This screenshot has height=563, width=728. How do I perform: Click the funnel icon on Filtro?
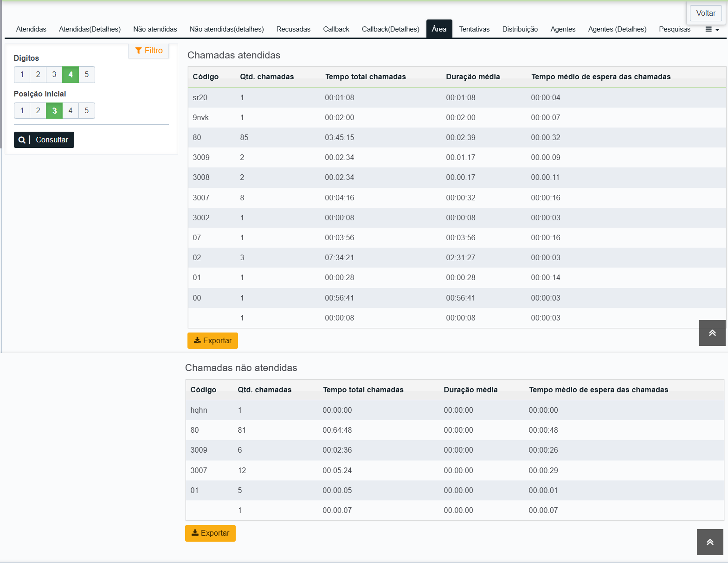138,51
